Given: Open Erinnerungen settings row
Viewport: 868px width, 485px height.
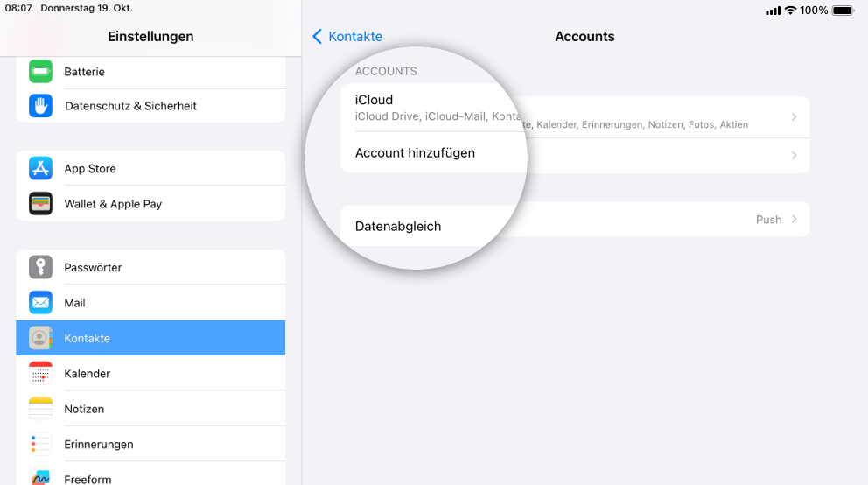Looking at the screenshot, I should [x=150, y=444].
